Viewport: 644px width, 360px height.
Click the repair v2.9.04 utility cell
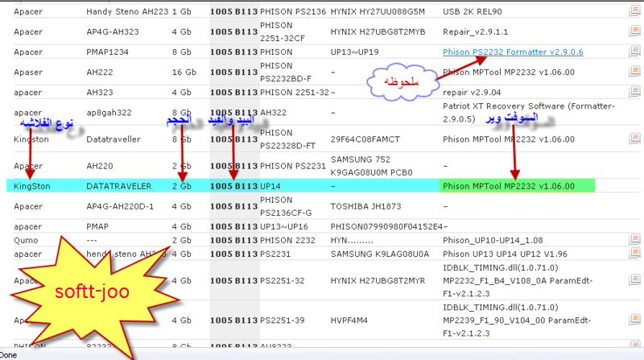coord(472,92)
